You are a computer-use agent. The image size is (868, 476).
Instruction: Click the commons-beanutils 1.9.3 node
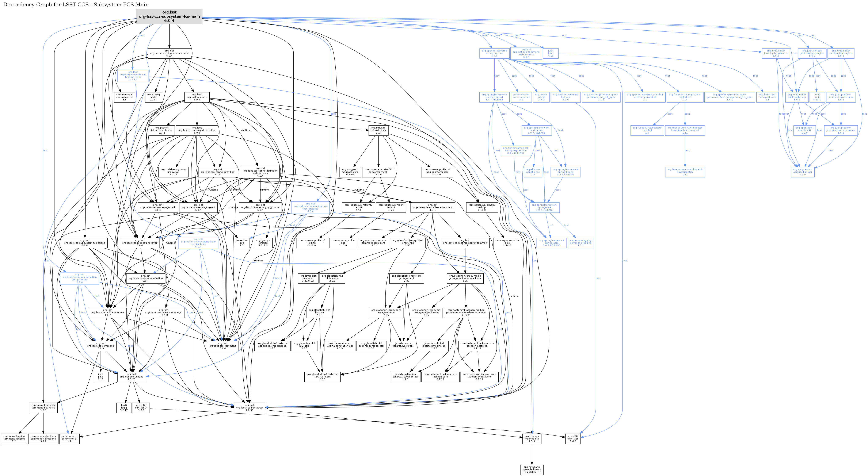tap(43, 408)
